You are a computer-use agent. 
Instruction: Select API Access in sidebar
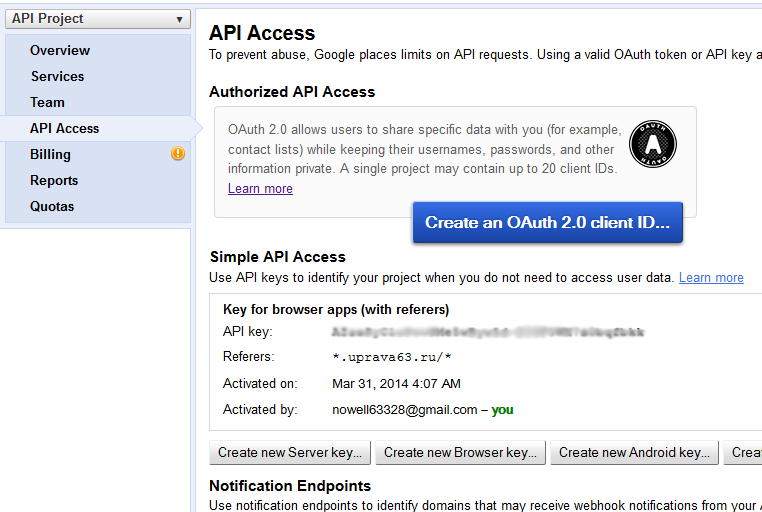(65, 129)
